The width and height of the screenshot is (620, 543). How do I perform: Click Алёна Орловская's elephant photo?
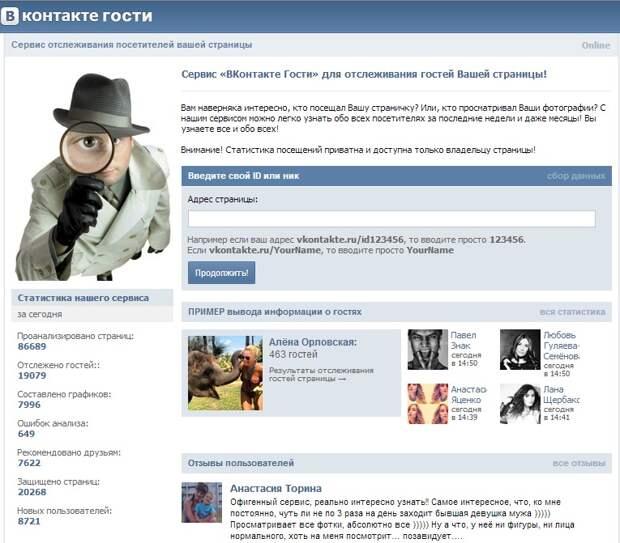click(225, 373)
